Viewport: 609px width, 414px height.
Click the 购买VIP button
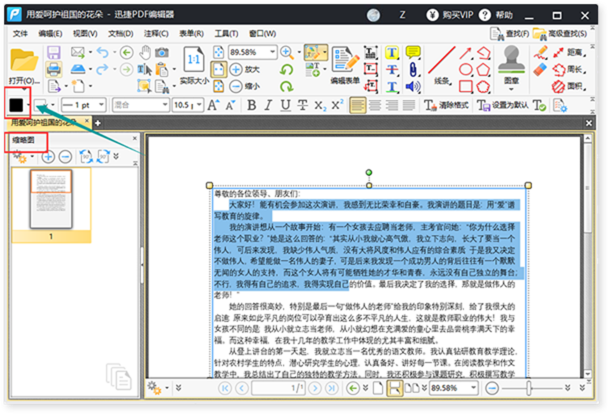[450, 15]
